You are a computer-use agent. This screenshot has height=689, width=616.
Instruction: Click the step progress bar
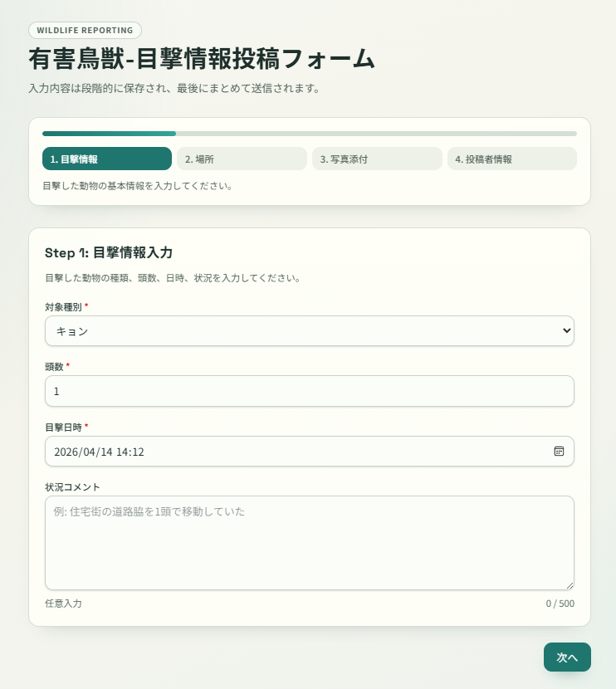(309, 133)
